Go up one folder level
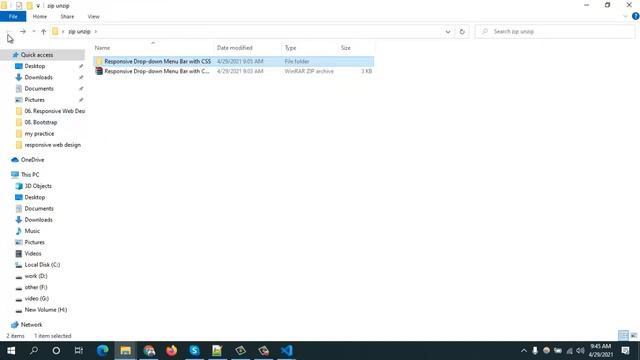This screenshot has height=360, width=640. (44, 31)
